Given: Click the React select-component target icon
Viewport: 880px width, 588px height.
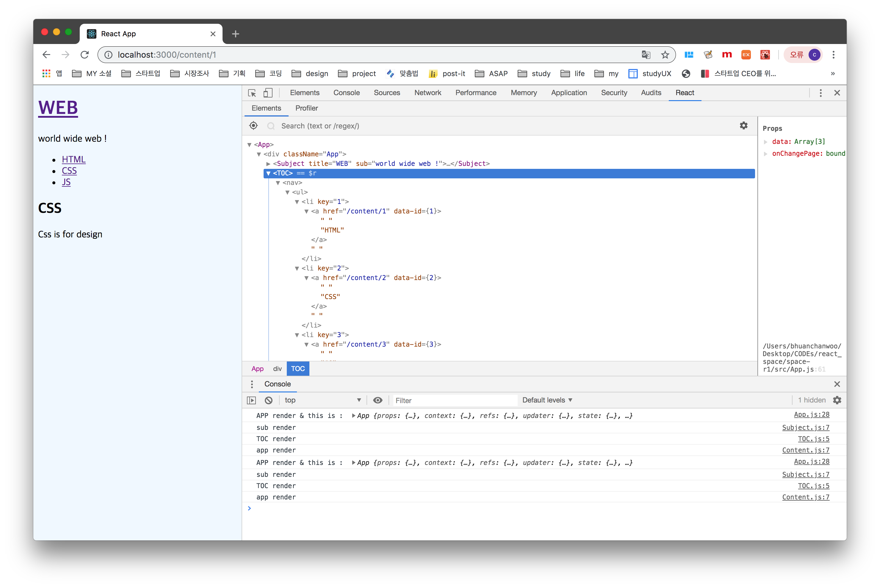Looking at the screenshot, I should click(x=253, y=126).
